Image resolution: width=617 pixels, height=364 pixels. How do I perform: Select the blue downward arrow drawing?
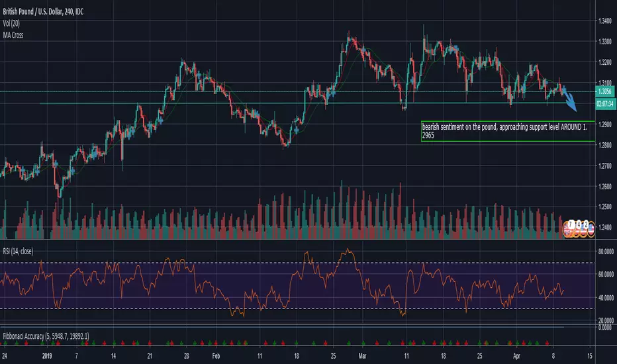[569, 99]
